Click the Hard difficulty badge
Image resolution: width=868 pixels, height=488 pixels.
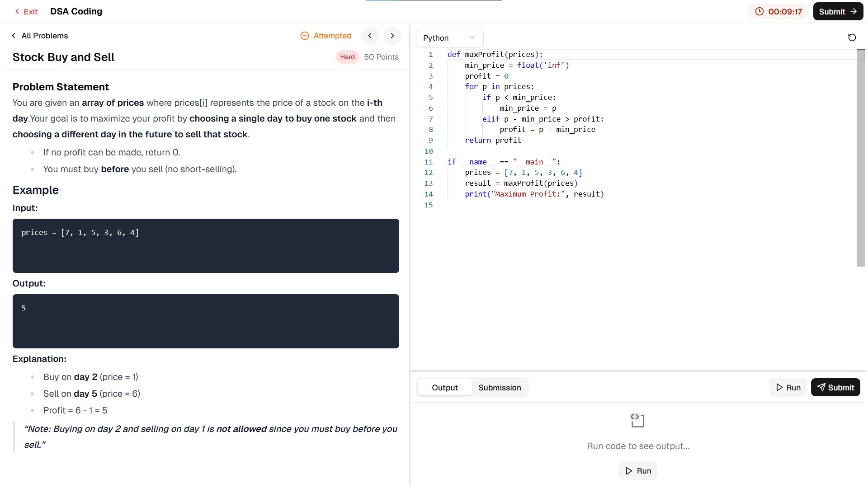pyautogui.click(x=347, y=57)
